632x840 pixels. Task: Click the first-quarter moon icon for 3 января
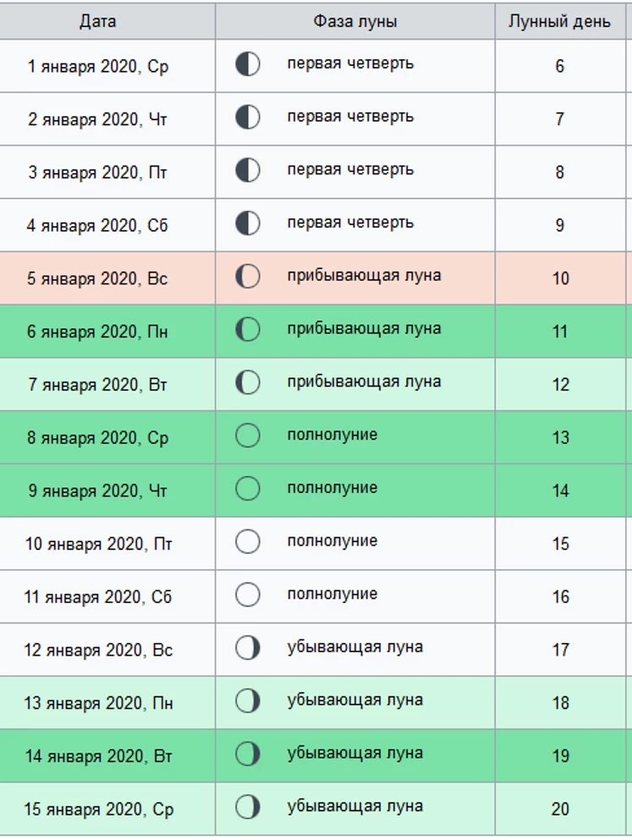(x=247, y=170)
